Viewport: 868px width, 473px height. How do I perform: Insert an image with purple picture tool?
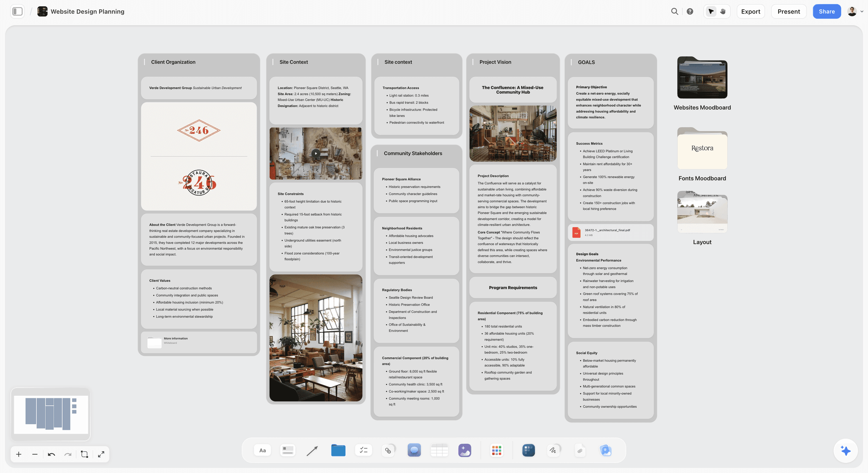click(x=465, y=450)
